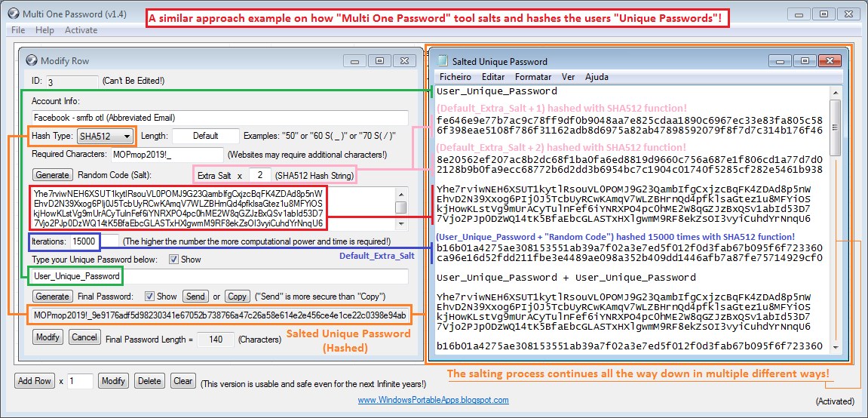868x418 pixels.
Task: Open Ajuda menu in notepad window
Action: pos(597,77)
